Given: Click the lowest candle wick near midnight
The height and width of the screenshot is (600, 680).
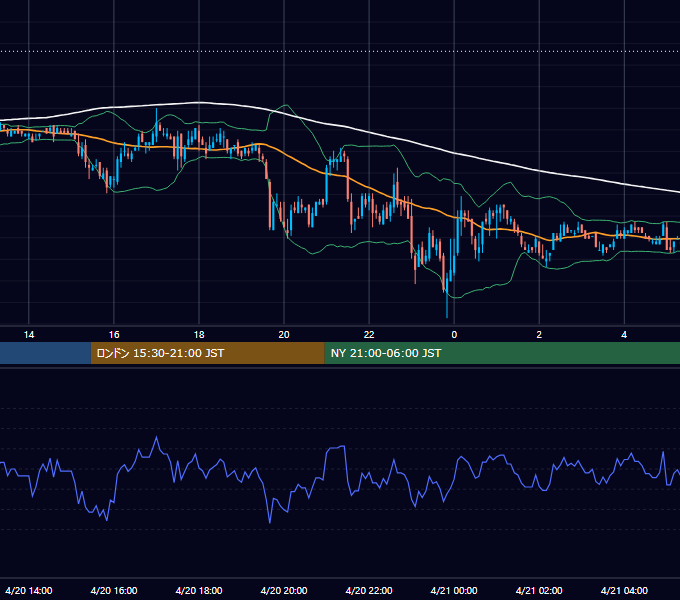Looking at the screenshot, I should coord(447,306).
